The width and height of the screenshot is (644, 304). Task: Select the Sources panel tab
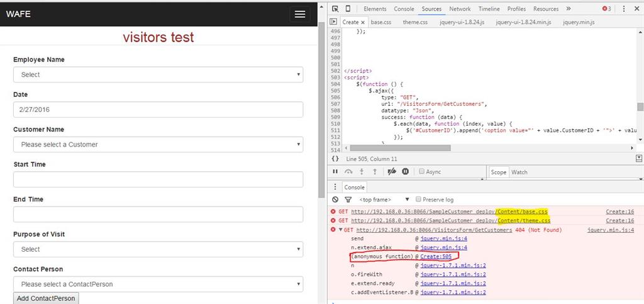(431, 9)
